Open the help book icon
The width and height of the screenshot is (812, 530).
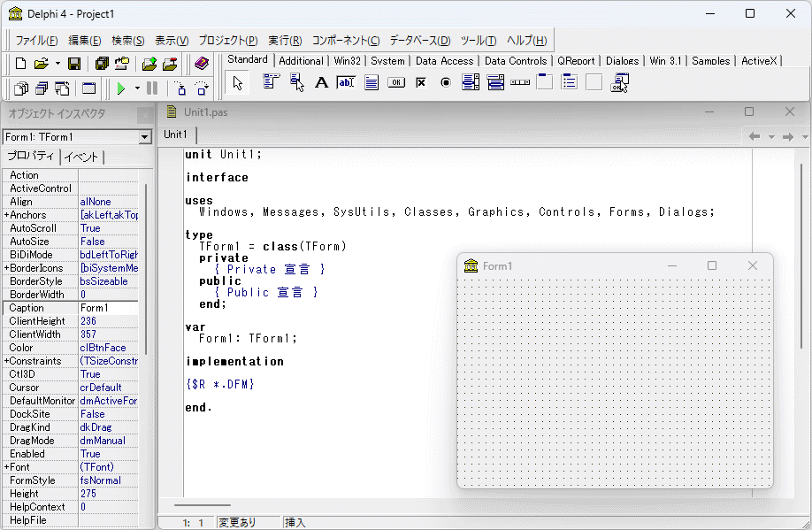click(x=202, y=64)
